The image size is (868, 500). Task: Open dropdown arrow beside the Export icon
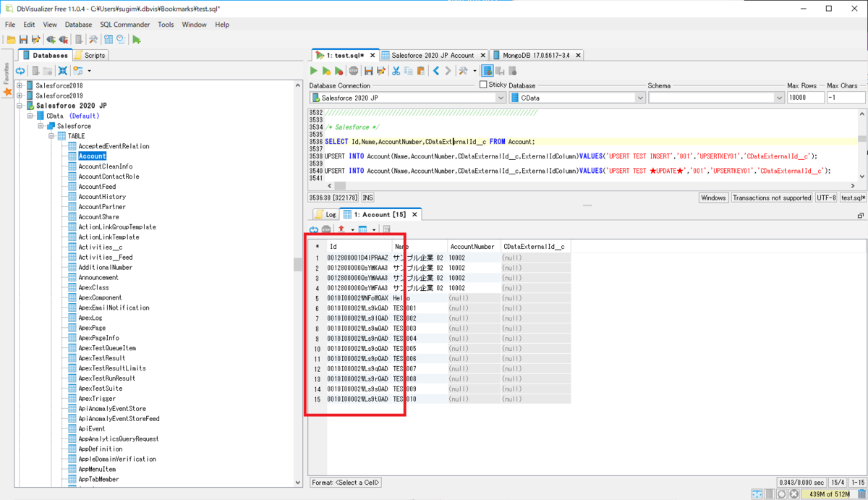click(x=352, y=230)
